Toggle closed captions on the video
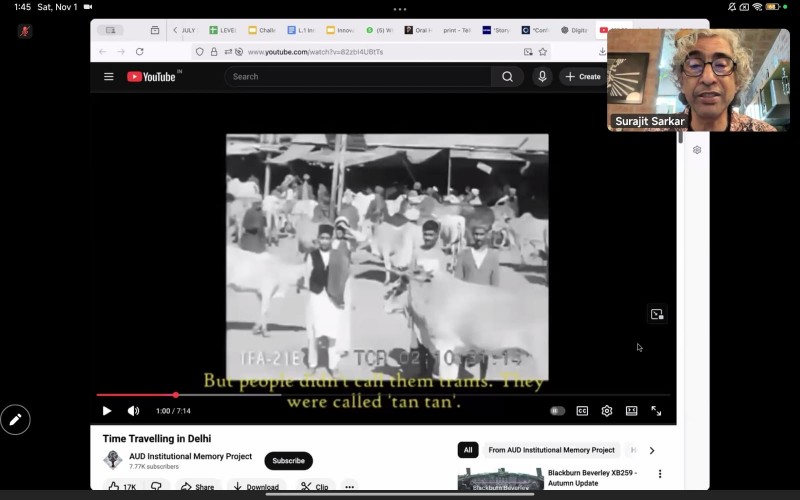 [582, 411]
